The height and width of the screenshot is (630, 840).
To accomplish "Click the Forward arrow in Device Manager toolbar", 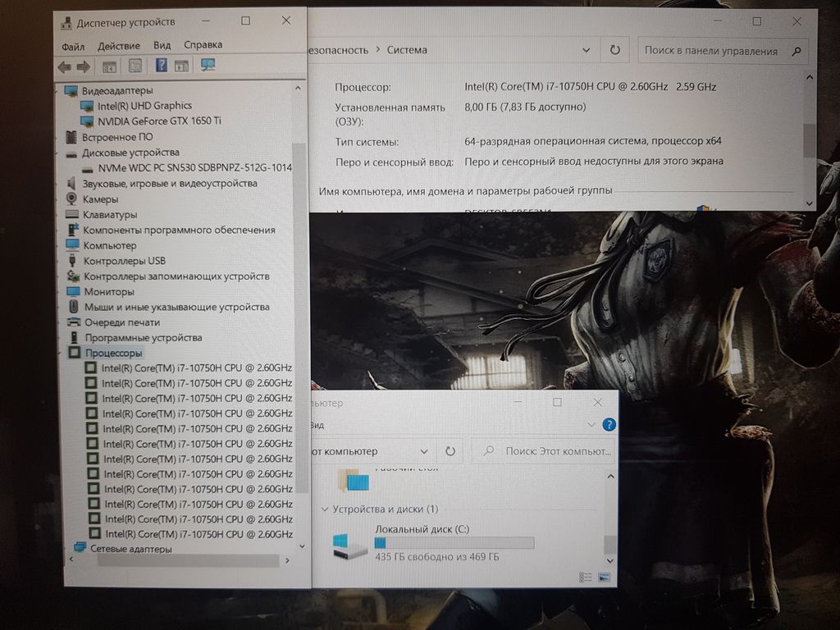I will [83, 66].
